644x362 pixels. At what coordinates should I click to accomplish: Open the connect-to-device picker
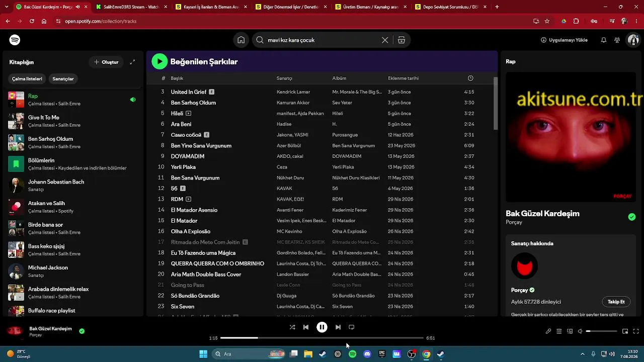570,331
